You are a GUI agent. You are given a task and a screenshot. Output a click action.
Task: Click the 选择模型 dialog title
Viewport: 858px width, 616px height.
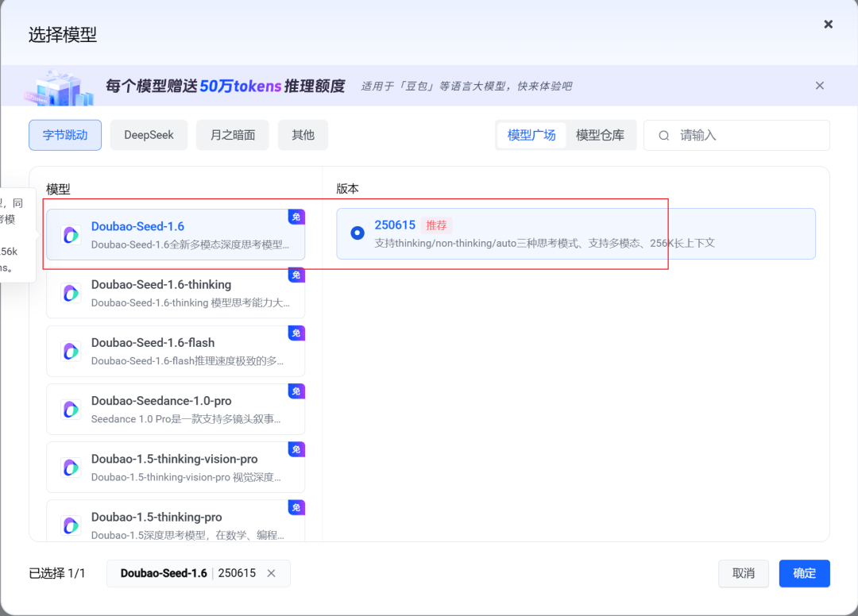tap(63, 35)
